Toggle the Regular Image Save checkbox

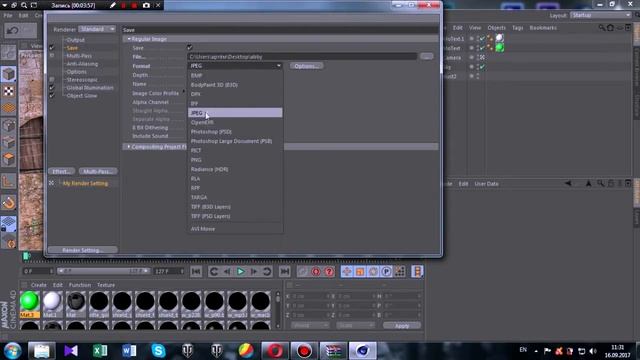189,47
